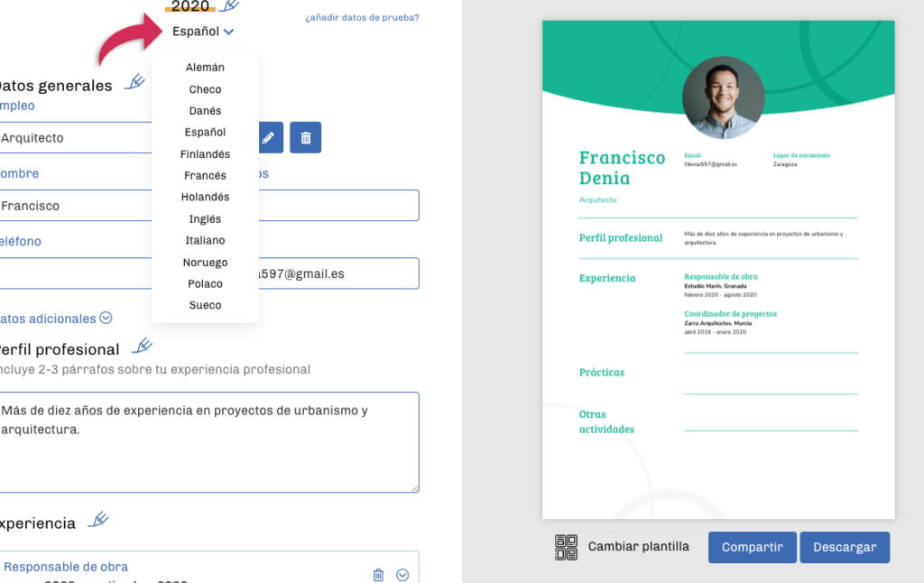
Task: Click the feather icon beside Perfil profesional
Action: [x=142, y=346]
